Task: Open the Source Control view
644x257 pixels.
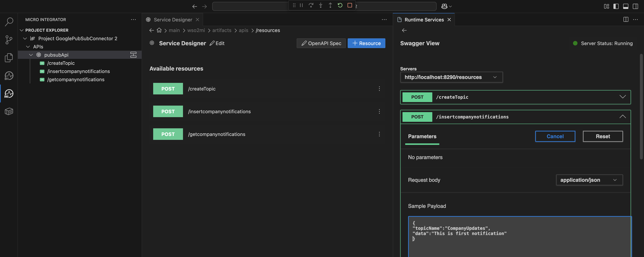Action: point(9,39)
